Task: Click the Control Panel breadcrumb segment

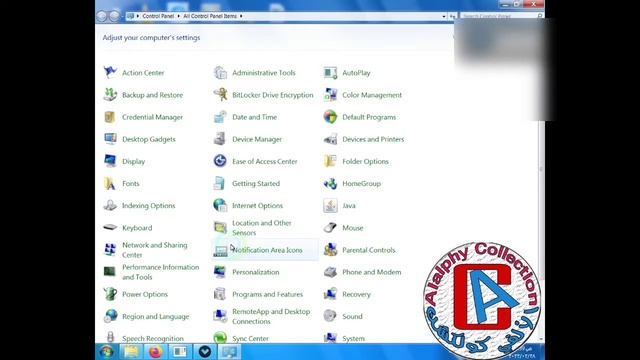Action: pos(158,16)
